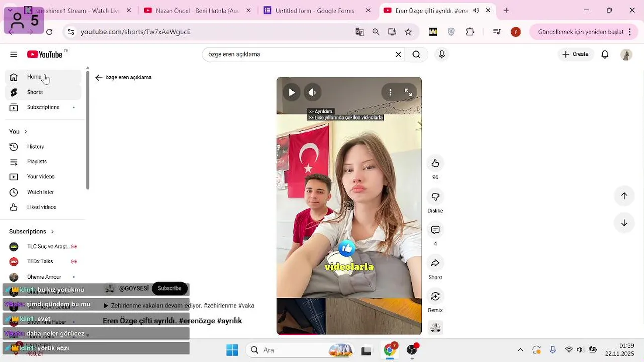The image size is (644, 362).
Task: Remix this Short
Action: pyautogui.click(x=435, y=296)
